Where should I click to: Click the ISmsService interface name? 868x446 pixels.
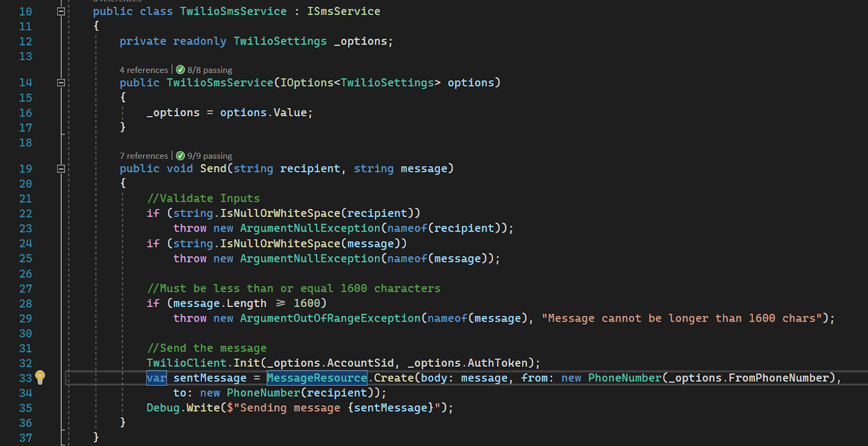point(343,11)
